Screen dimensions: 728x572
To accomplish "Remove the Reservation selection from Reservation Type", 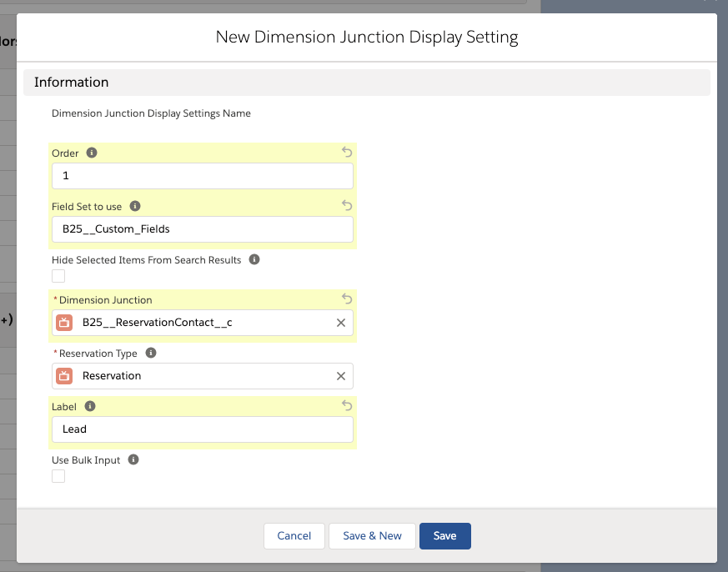I will [x=340, y=376].
